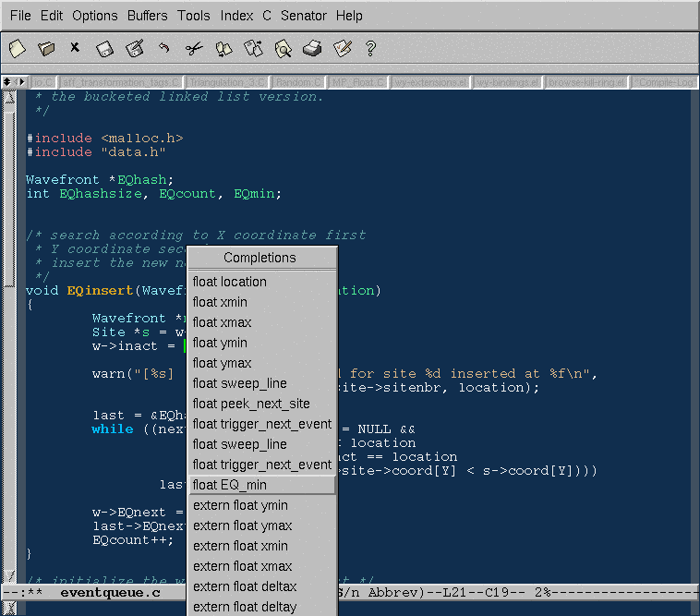
Task: Open help with the question mark icon
Action: (371, 48)
